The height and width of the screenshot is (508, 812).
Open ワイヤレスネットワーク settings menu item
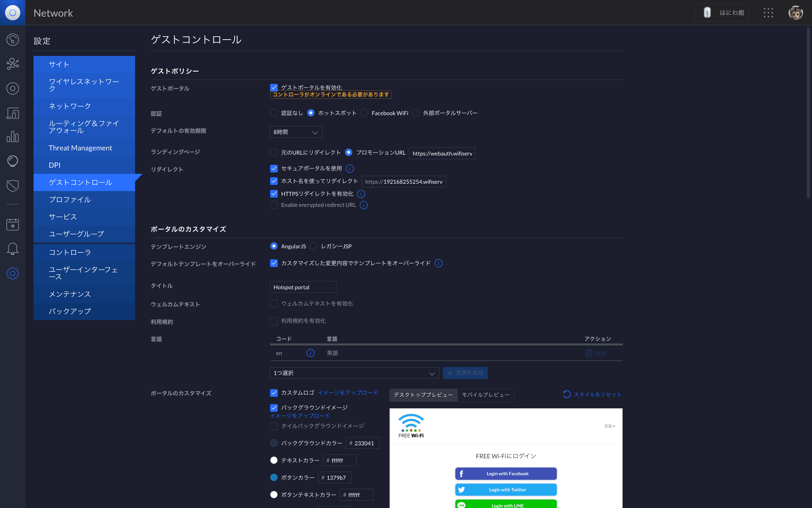tap(84, 85)
